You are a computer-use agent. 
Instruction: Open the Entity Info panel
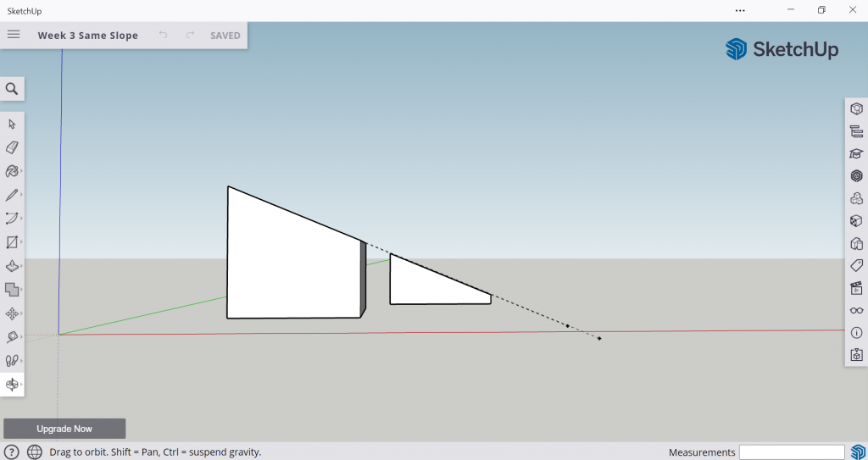point(856,108)
